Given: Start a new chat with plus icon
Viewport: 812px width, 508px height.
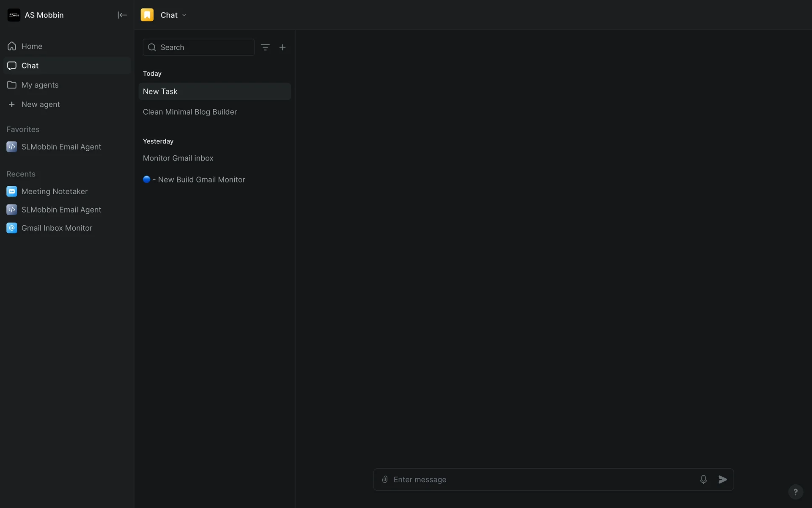Looking at the screenshot, I should 283,47.
